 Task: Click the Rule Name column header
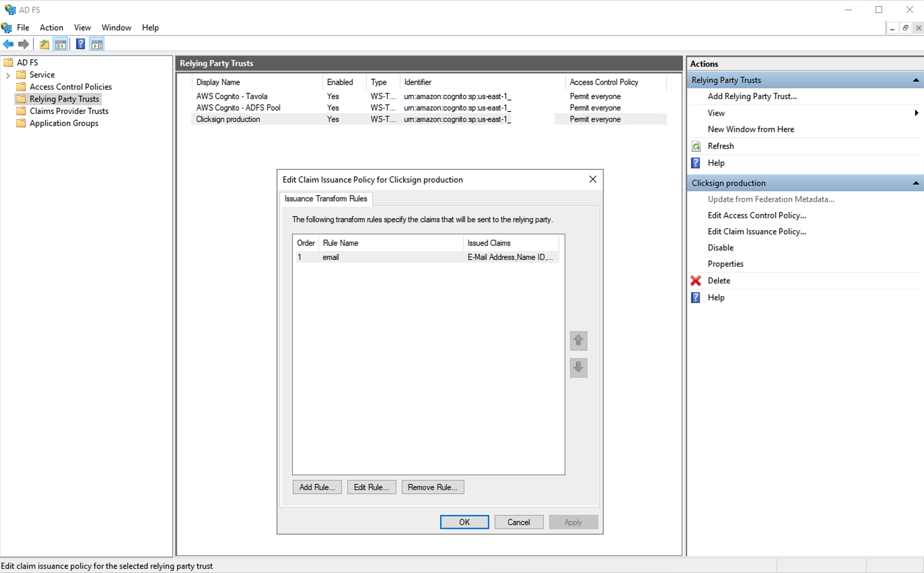coord(391,243)
